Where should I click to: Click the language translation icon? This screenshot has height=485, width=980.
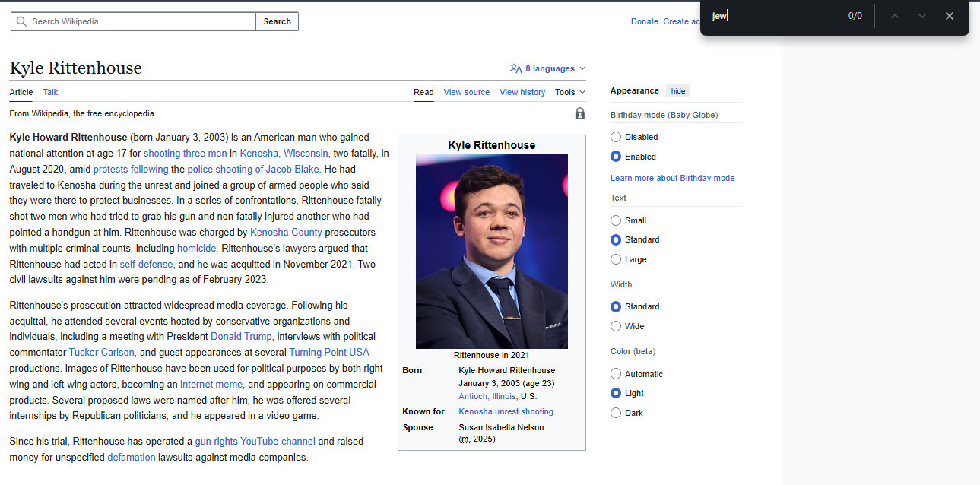515,68
